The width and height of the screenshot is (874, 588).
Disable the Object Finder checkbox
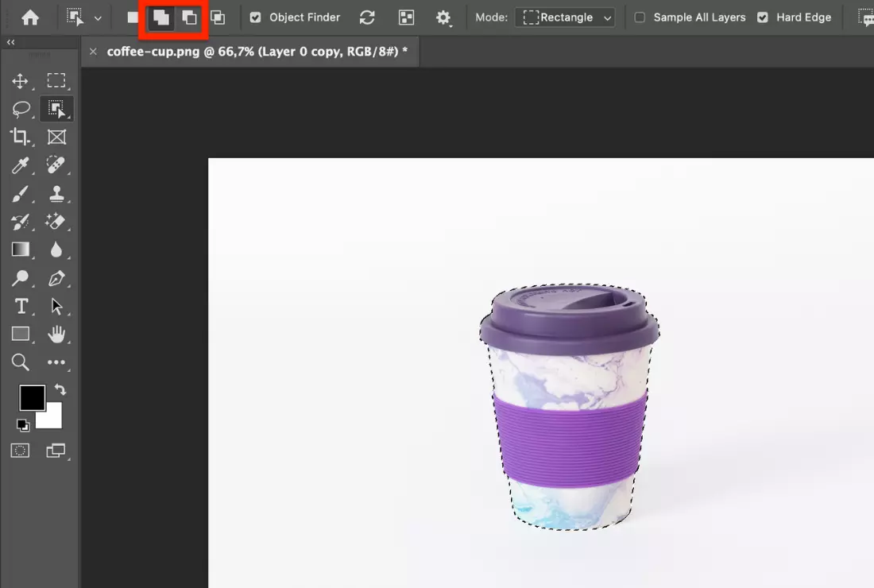pyautogui.click(x=255, y=17)
